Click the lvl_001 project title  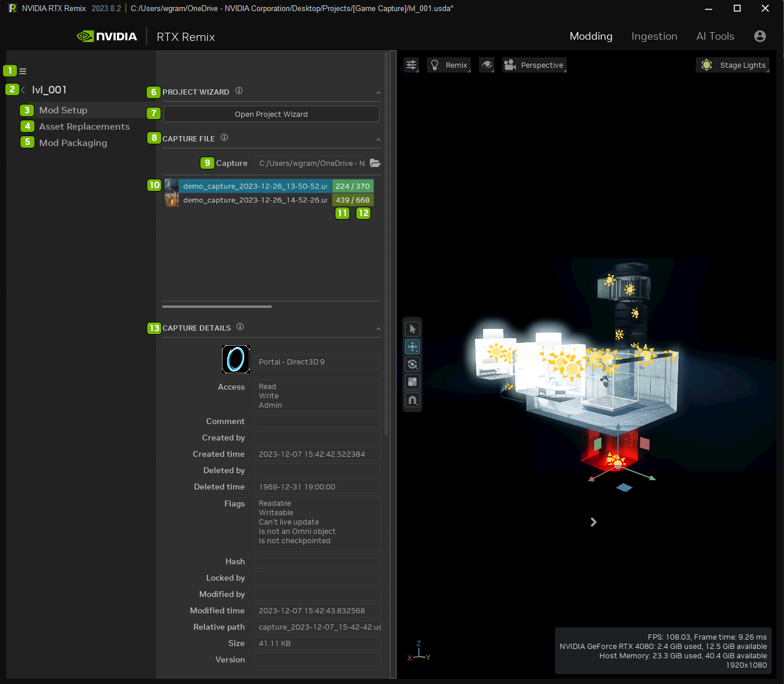49,90
